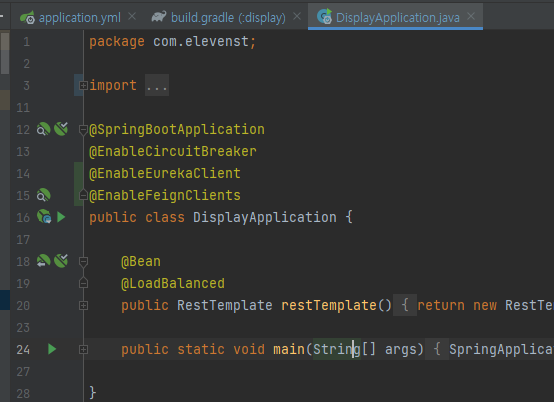Click the restTemplate method name

point(329,306)
